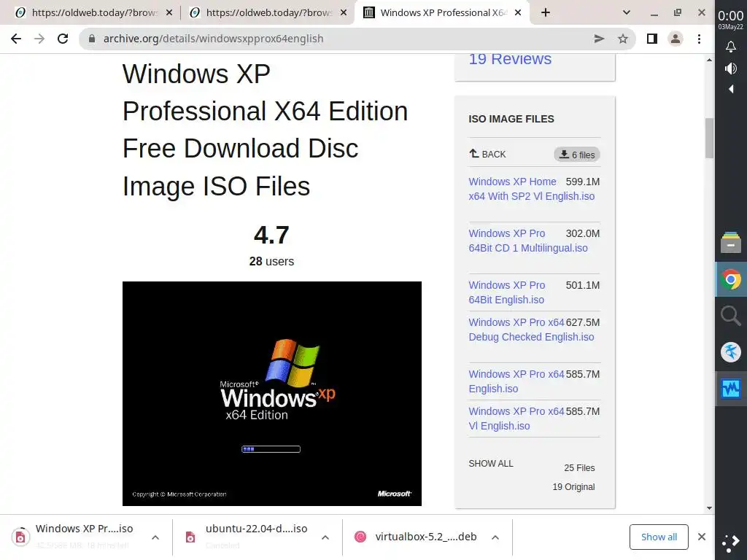The image size is (747, 560).
Task: Download Windows XP Home x64 SP2 Vl English.iso
Action: pyautogui.click(x=531, y=189)
